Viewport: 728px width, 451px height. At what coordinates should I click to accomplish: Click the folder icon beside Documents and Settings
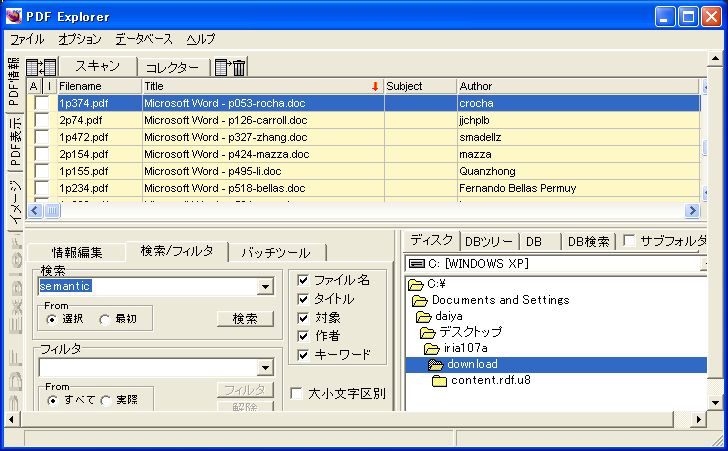coord(420,301)
